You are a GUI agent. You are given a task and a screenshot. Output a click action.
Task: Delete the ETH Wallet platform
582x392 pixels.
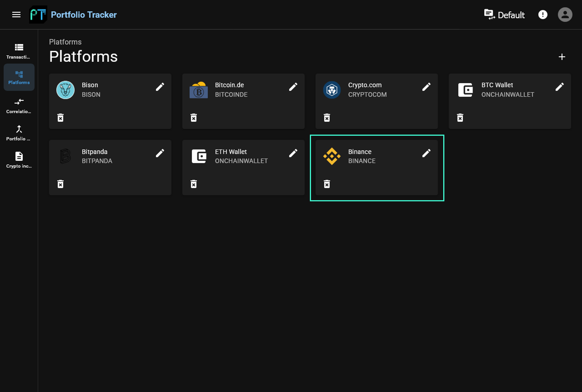(x=193, y=184)
